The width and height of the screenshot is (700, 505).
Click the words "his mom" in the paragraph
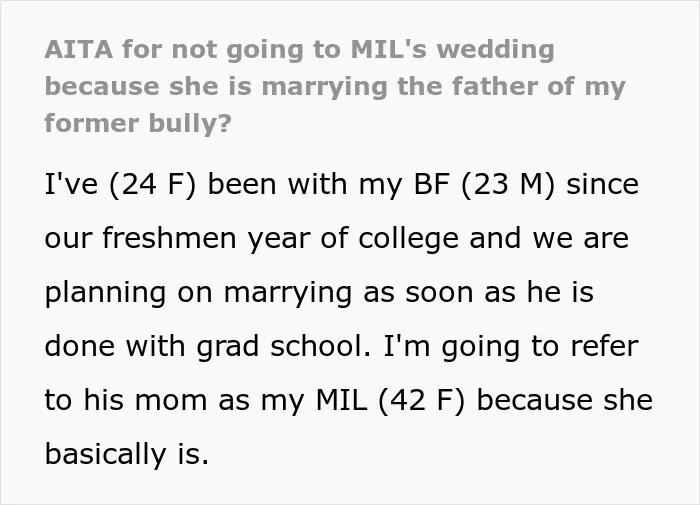click(145, 400)
